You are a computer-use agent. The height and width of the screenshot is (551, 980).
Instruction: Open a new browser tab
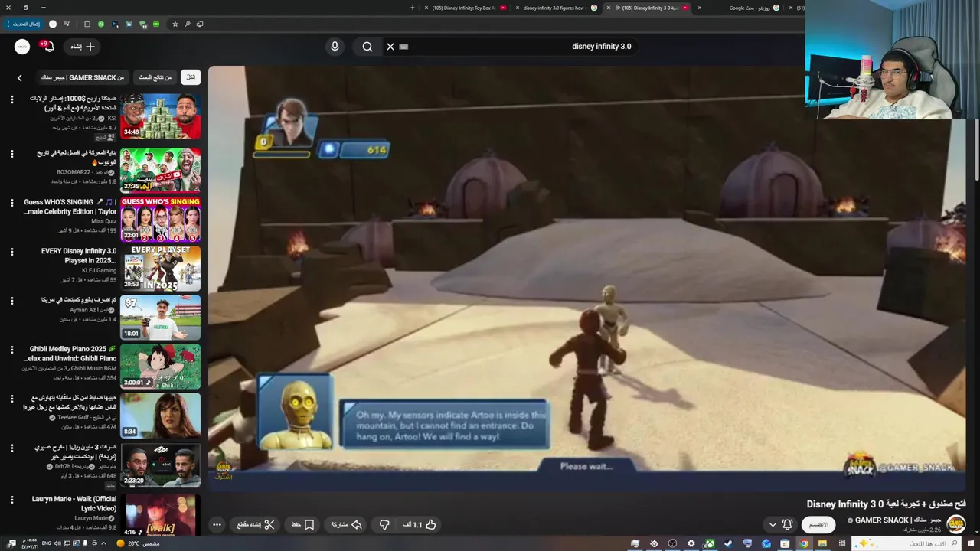tap(413, 8)
